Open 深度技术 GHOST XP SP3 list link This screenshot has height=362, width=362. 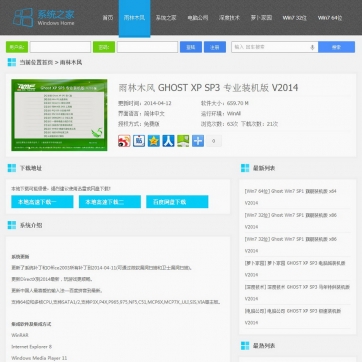(297, 293)
